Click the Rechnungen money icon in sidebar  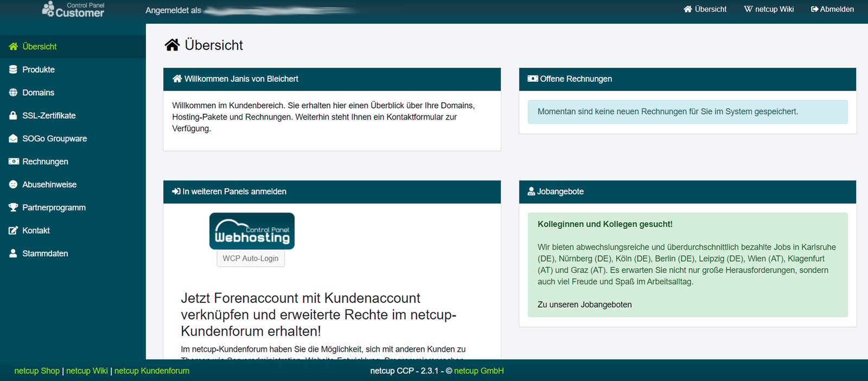pyautogui.click(x=14, y=162)
